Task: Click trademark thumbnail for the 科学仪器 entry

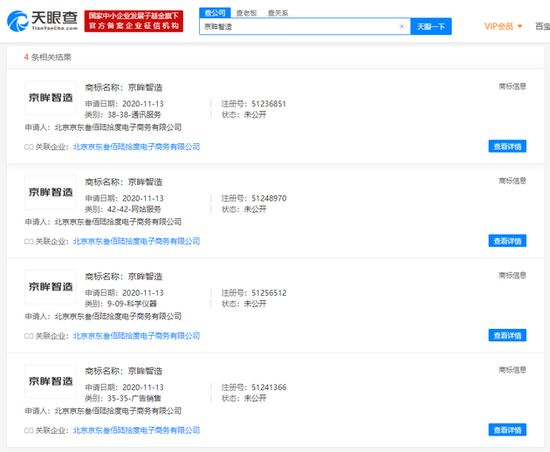Action: point(51,287)
